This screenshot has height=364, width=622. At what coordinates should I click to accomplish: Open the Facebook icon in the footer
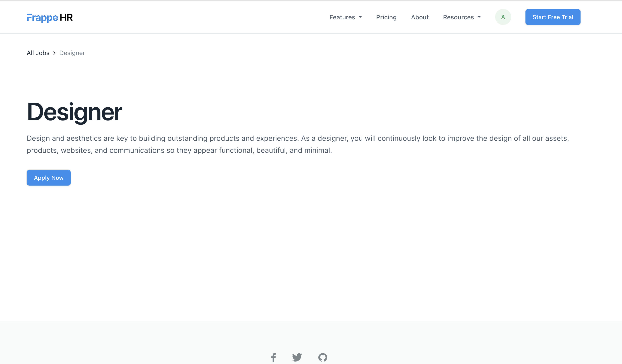point(274,357)
